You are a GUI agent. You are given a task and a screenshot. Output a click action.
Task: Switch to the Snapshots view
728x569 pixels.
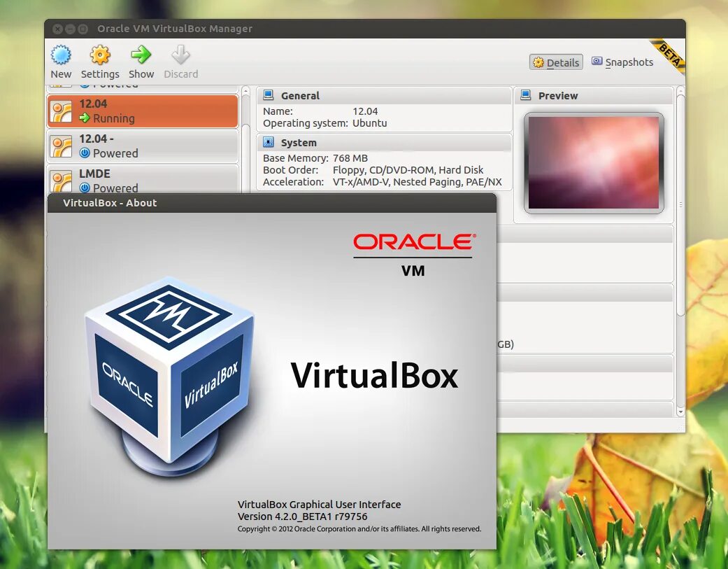pyautogui.click(x=622, y=62)
